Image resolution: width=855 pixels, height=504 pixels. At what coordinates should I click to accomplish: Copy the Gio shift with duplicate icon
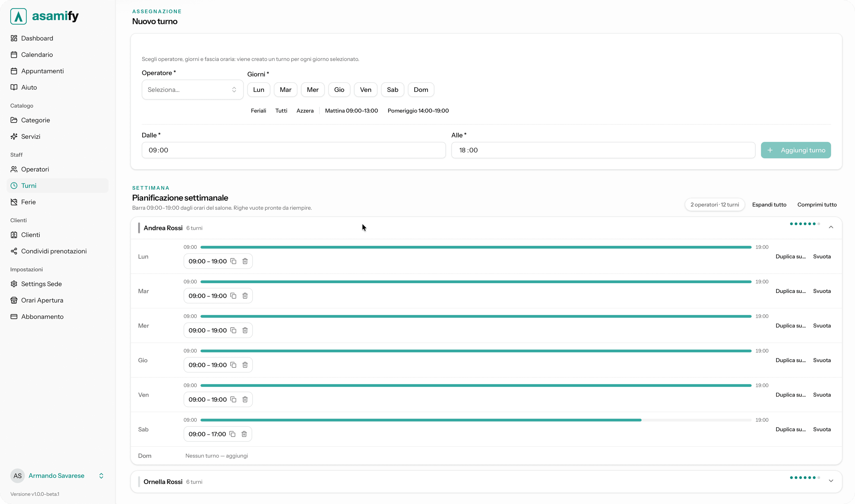233,365
